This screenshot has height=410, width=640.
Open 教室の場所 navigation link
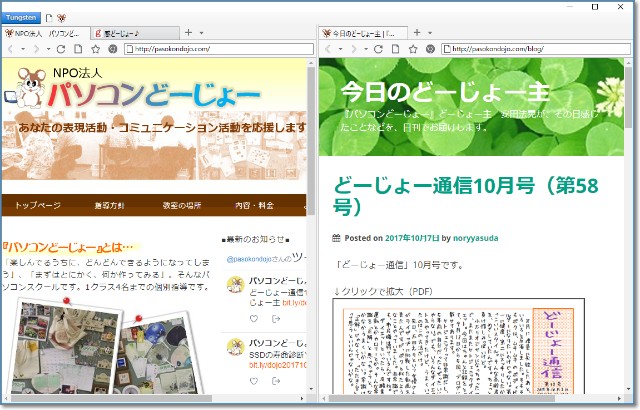click(182, 205)
